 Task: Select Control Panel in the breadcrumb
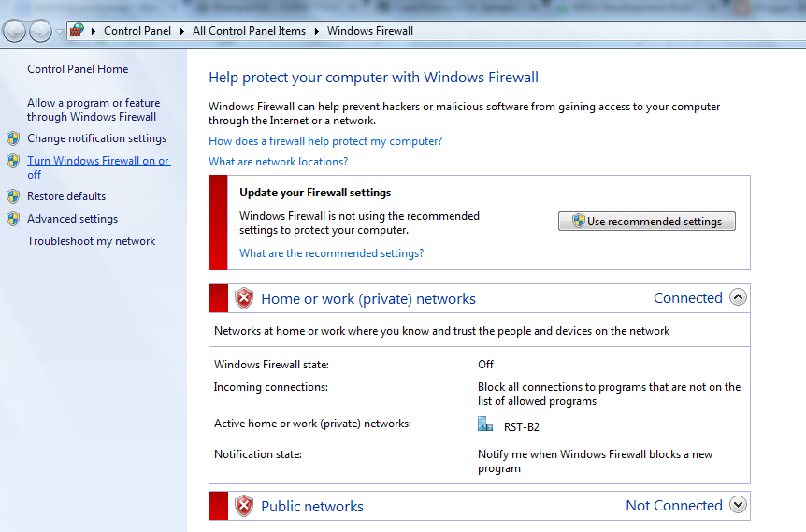click(x=137, y=31)
